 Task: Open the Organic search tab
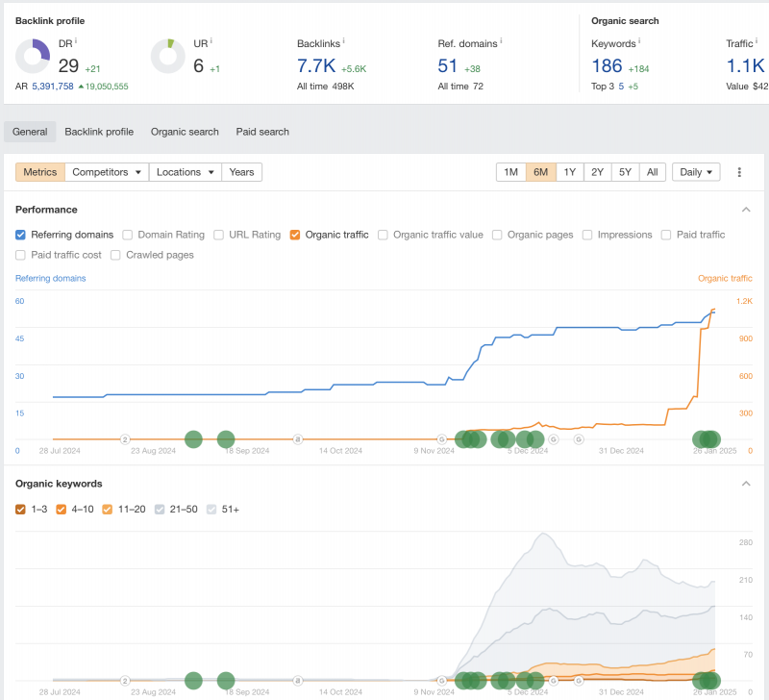click(x=185, y=132)
